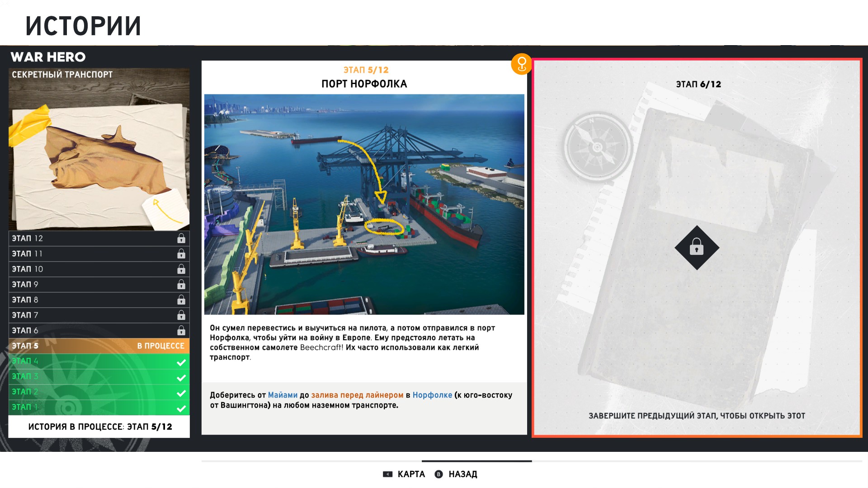
Task: Click the ЗАВЕРШИТЕ ПРЕДЫДУЩИЙ ЭТАП message
Action: point(697,416)
